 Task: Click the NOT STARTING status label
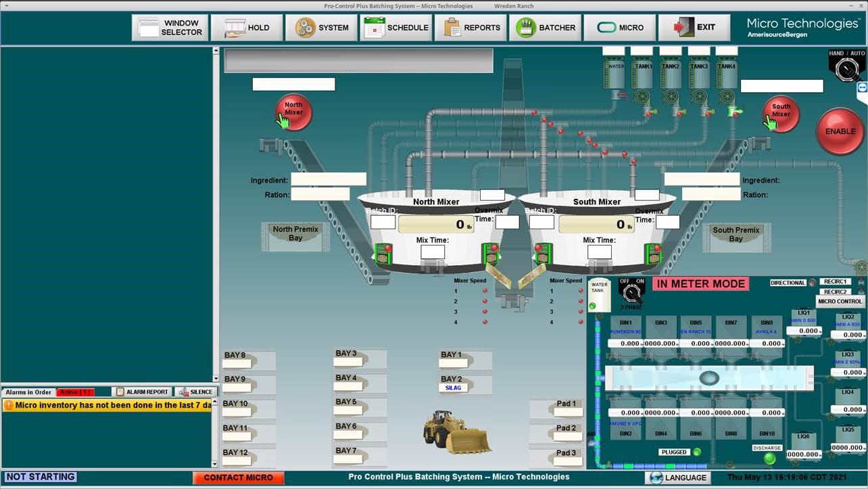click(41, 477)
